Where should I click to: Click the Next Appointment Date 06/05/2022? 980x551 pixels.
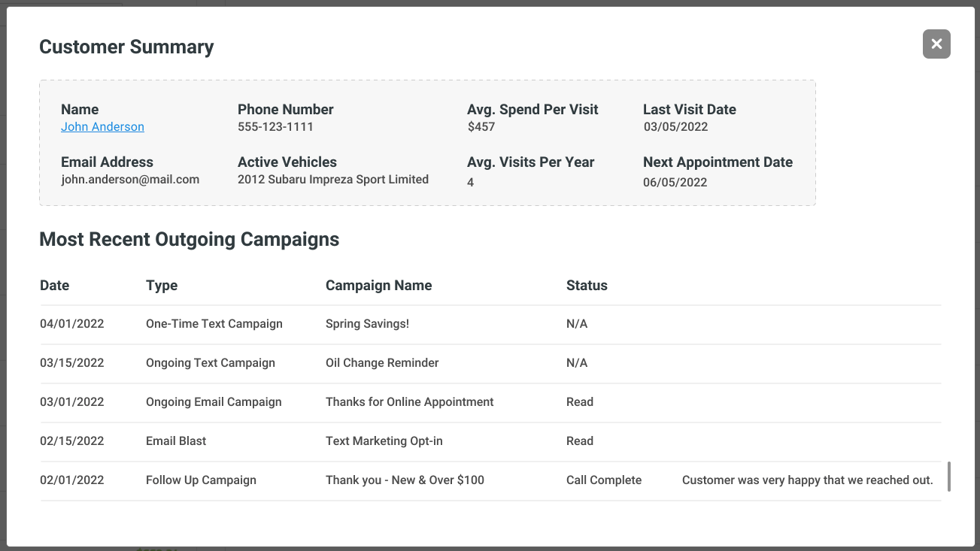click(675, 182)
